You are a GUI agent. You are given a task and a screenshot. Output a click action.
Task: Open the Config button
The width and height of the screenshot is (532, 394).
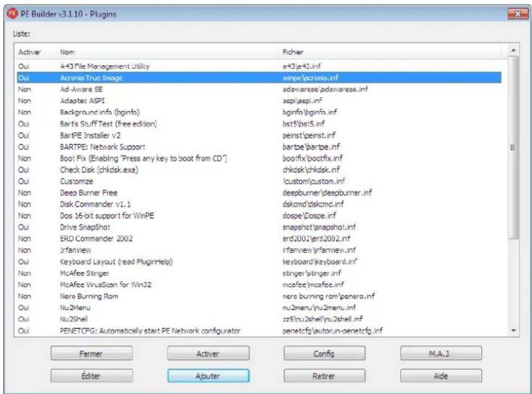[324, 354]
